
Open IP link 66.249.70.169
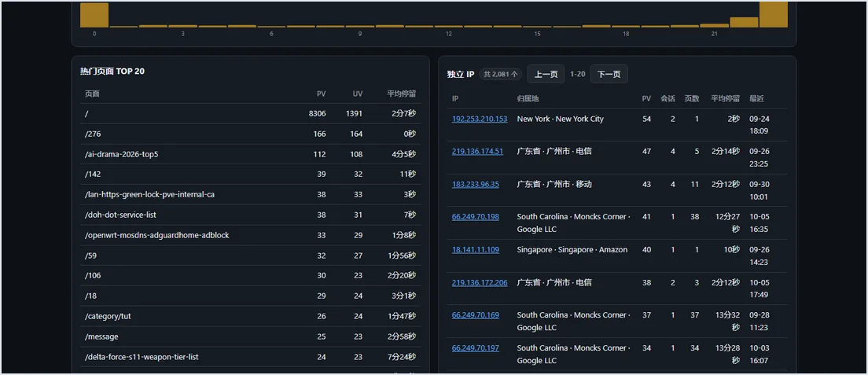tap(476, 315)
